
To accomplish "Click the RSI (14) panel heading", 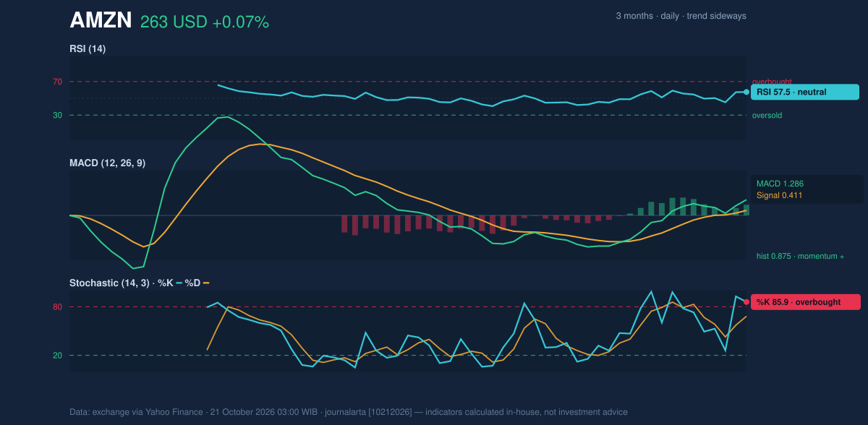I will (x=88, y=48).
